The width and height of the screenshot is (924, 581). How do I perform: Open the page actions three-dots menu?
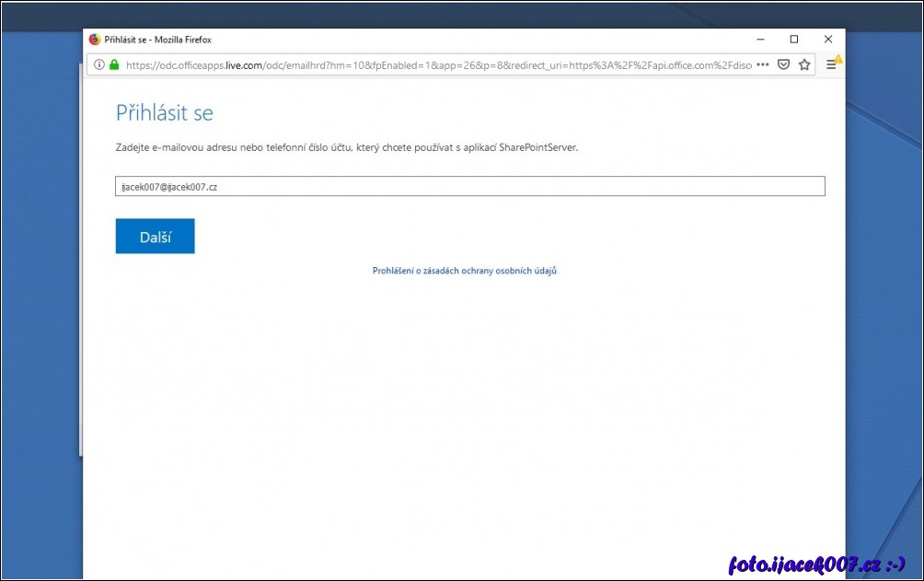tap(762, 64)
